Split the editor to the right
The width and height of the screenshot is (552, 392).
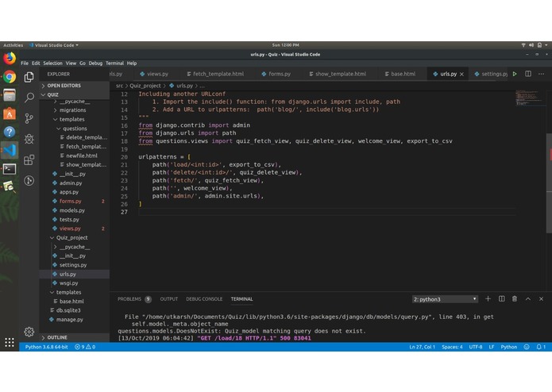pyautogui.click(x=528, y=74)
